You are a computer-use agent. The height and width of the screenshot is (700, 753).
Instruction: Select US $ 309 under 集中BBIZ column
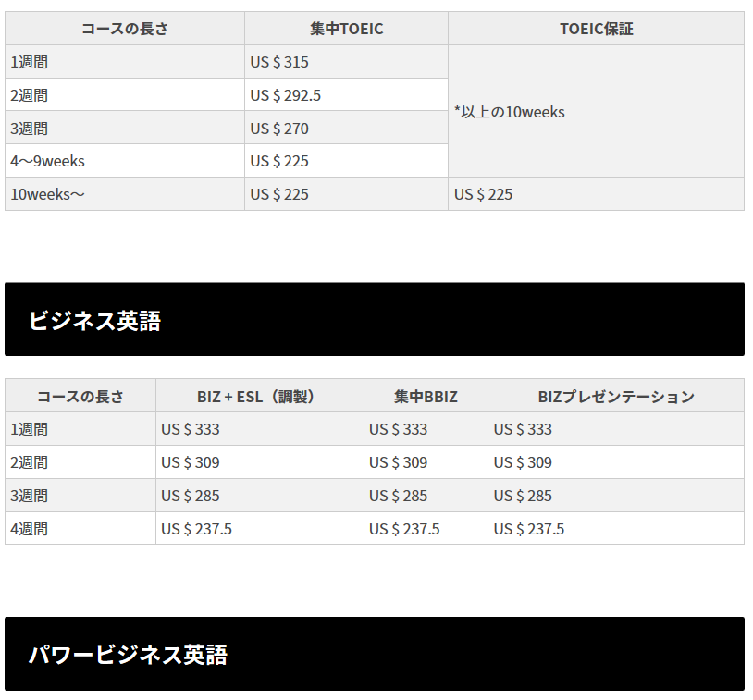[398, 462]
